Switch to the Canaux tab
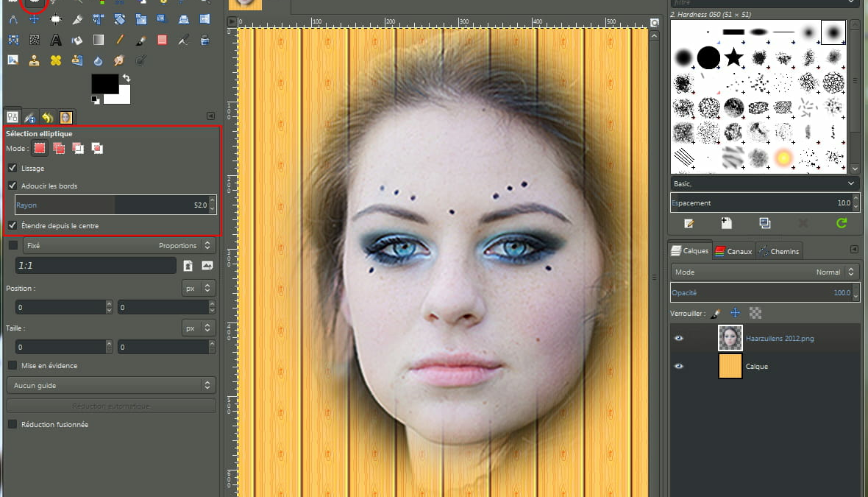This screenshot has width=868, height=497. 733,251
